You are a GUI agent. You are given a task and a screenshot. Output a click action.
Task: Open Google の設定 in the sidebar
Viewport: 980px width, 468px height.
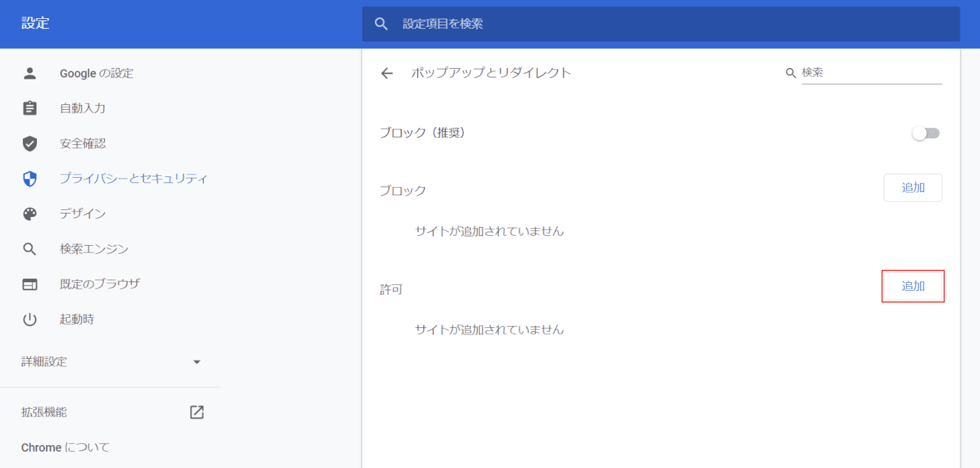click(x=97, y=73)
